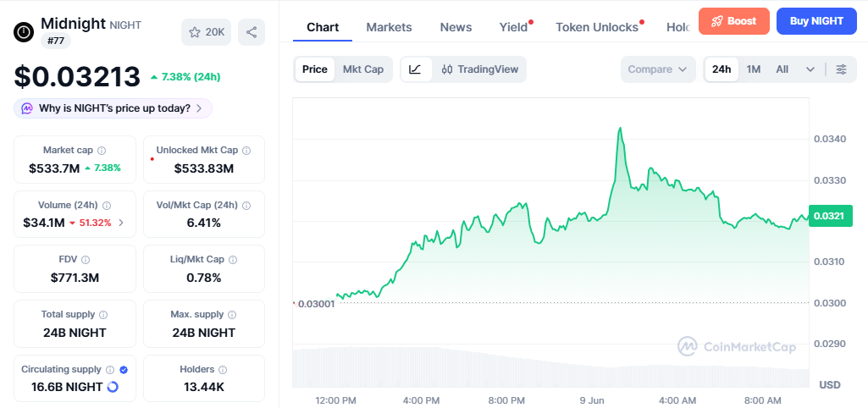The height and width of the screenshot is (408, 868).
Task: Click the $533.7M market cap value
Action: 54,168
